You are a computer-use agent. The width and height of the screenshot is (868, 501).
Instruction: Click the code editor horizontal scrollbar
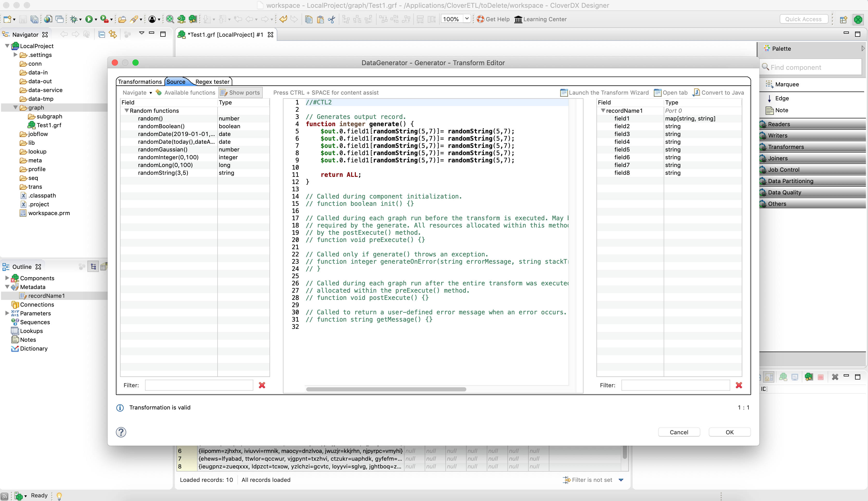(386, 389)
